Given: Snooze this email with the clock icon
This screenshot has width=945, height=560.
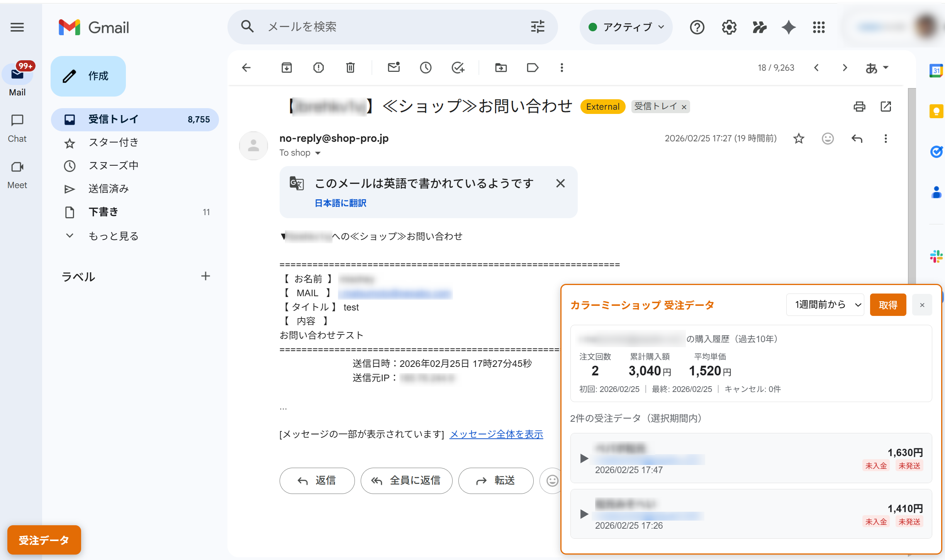Looking at the screenshot, I should coord(426,68).
